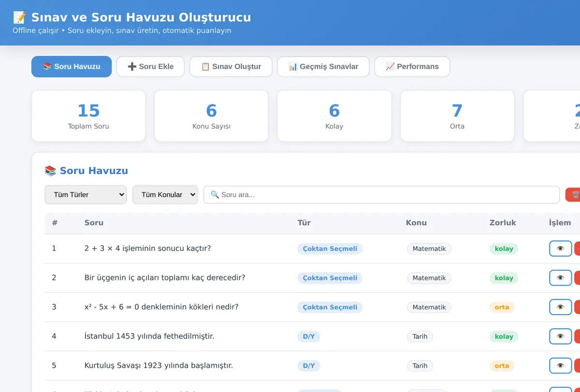Click 'x² - 5x + 6 = 0 denkleminin kökleri nedir?'

click(161, 307)
